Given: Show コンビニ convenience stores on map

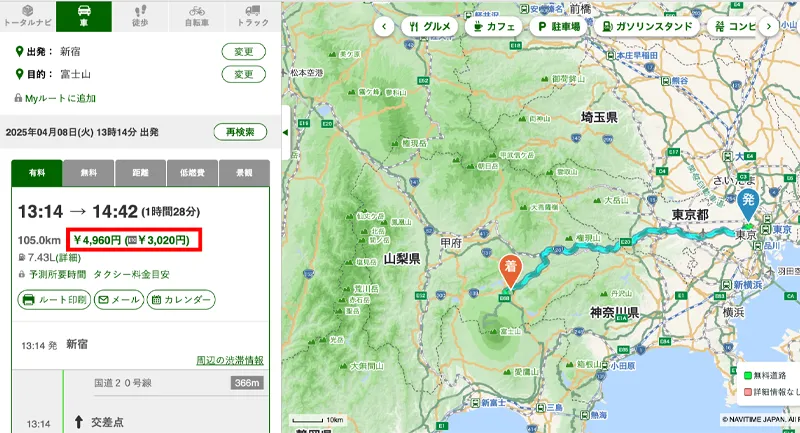Looking at the screenshot, I should coord(735,27).
